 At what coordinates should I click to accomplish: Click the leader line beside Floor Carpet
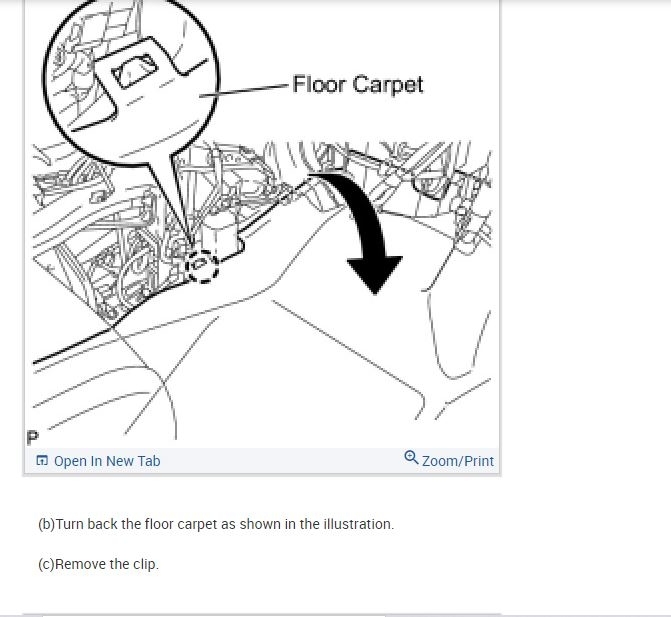click(244, 90)
